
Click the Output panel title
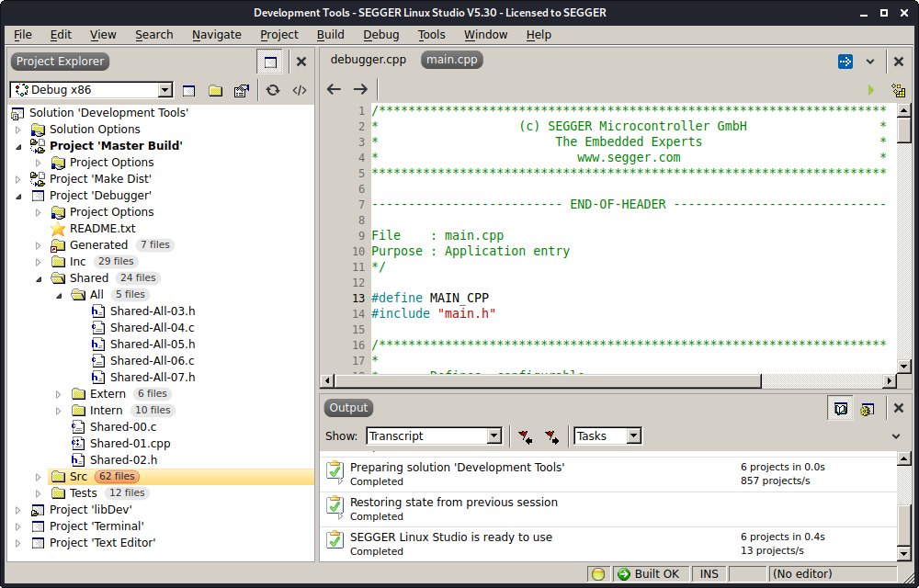point(348,408)
